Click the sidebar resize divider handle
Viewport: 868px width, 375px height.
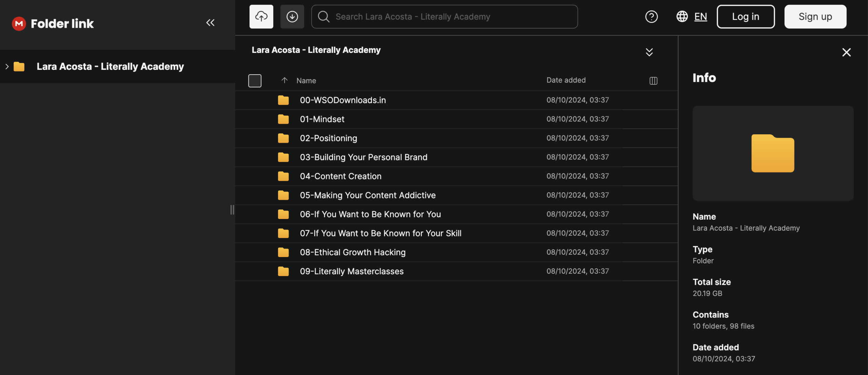[232, 210]
